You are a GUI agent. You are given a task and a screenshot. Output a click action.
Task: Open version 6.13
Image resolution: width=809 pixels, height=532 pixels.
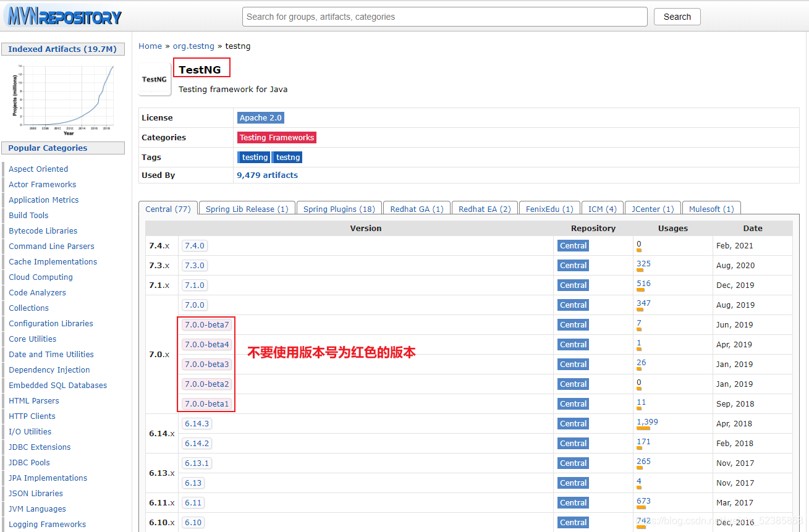(x=193, y=483)
